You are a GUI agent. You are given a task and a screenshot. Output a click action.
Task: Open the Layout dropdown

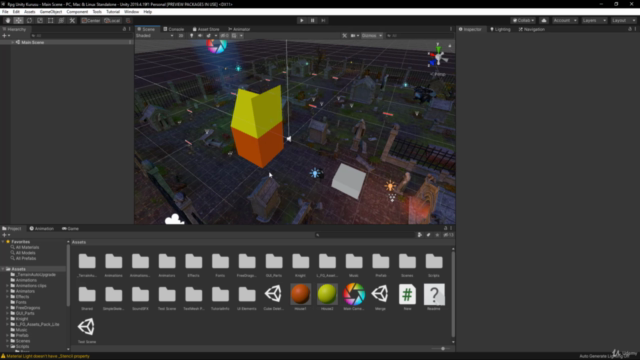[623, 20]
